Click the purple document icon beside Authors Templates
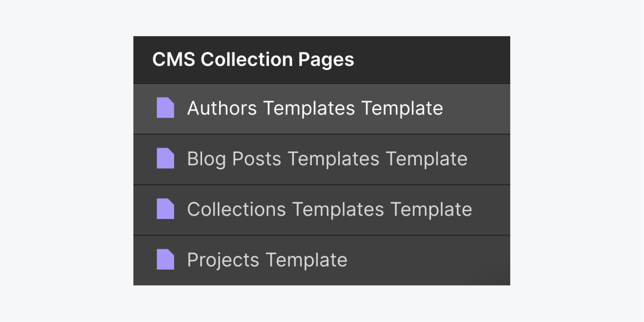The image size is (644, 322). point(166,108)
